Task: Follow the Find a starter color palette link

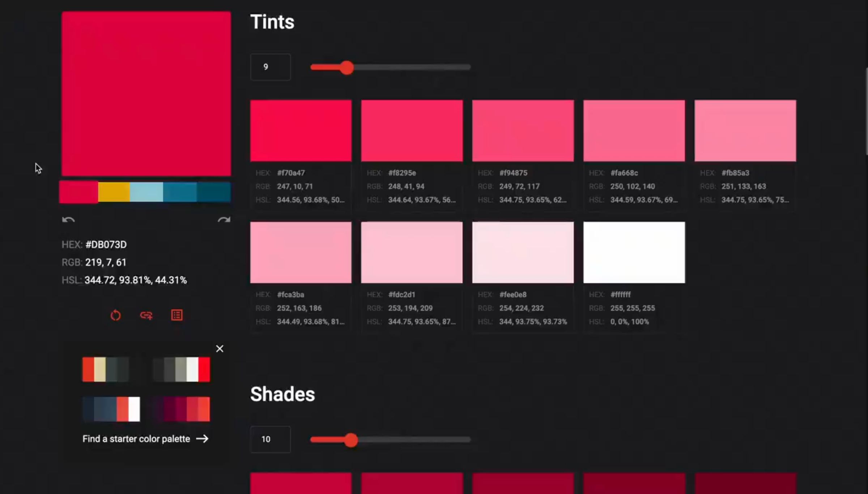Action: tap(136, 439)
